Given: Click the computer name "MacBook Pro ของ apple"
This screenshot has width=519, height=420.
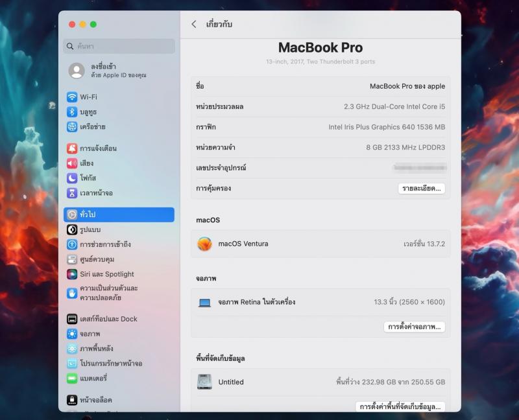Looking at the screenshot, I should point(407,86).
